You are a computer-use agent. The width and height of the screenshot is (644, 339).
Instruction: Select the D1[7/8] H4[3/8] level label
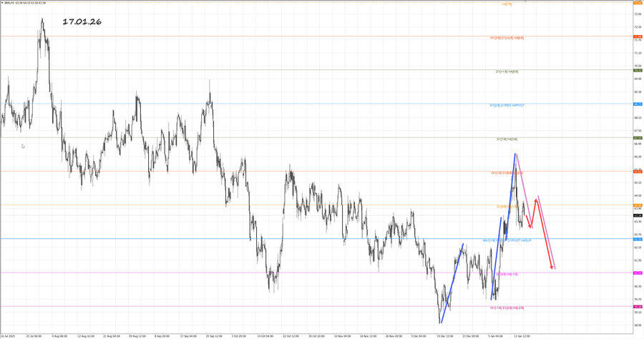tap(507, 139)
